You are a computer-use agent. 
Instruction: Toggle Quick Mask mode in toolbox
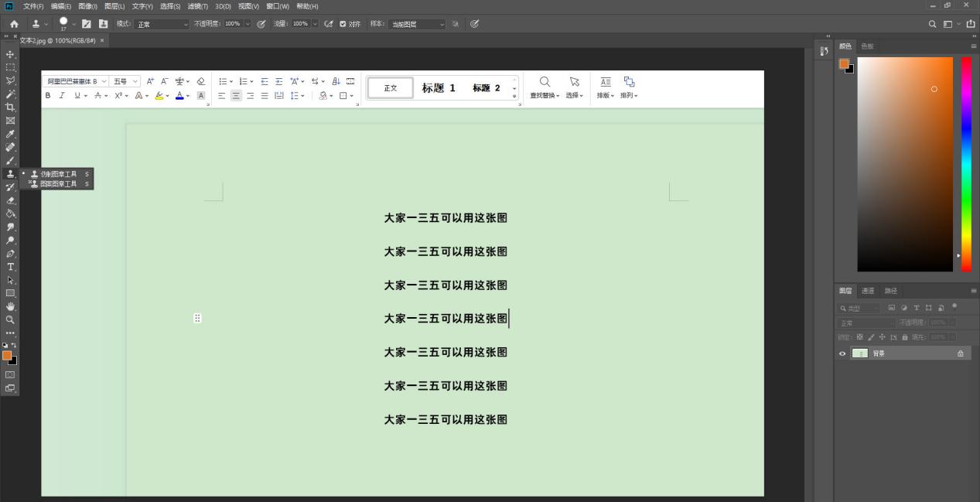point(10,374)
